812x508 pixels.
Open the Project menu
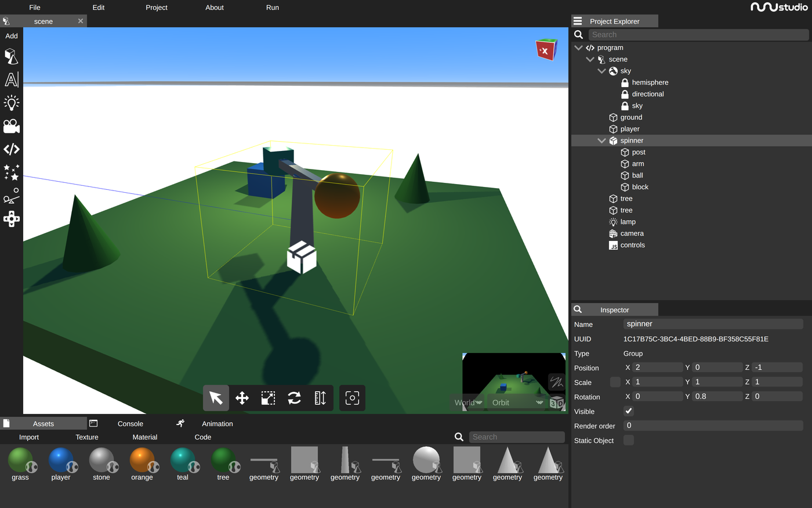click(x=157, y=8)
